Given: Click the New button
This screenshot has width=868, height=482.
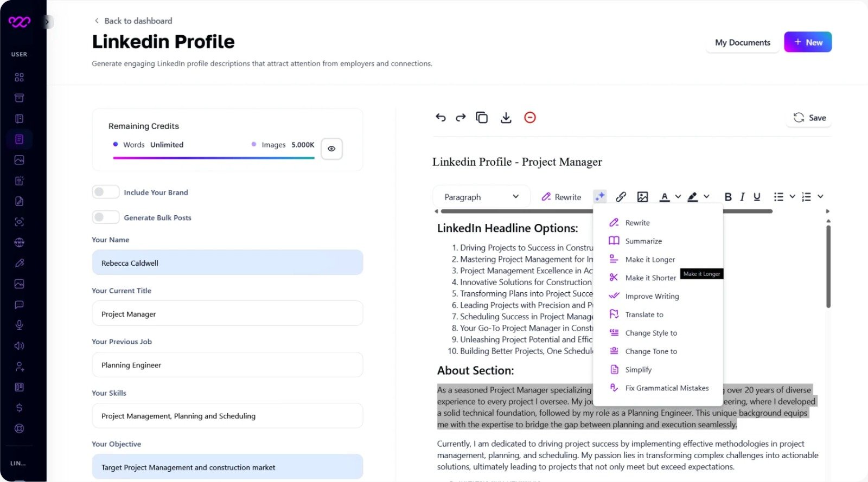Looking at the screenshot, I should coord(808,42).
